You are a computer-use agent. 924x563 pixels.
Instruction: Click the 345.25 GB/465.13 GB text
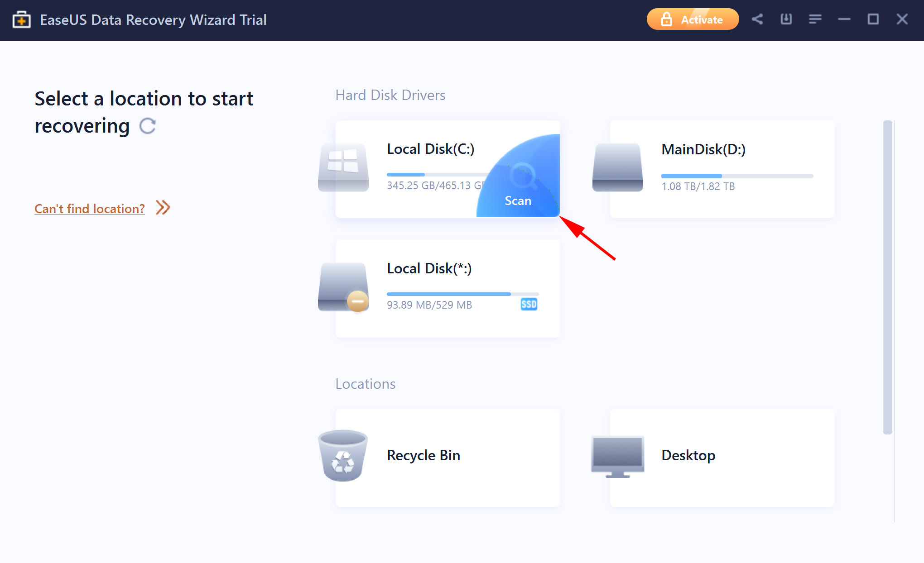coord(436,186)
